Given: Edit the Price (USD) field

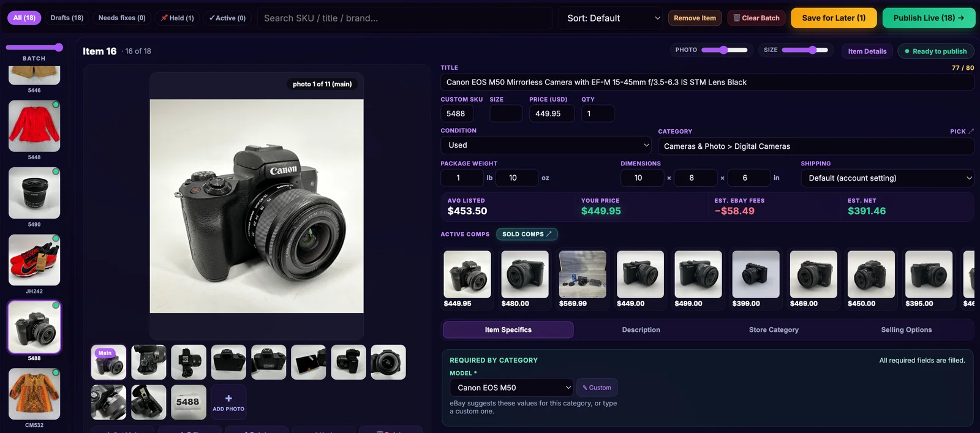Looking at the screenshot, I should coord(552,113).
